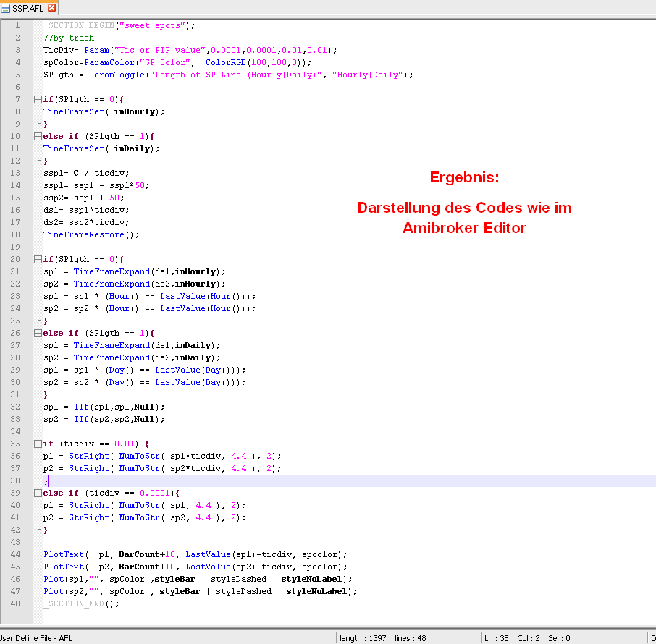Click line number 24 in the gutter
This screenshot has width=656, height=644.
click(16, 308)
